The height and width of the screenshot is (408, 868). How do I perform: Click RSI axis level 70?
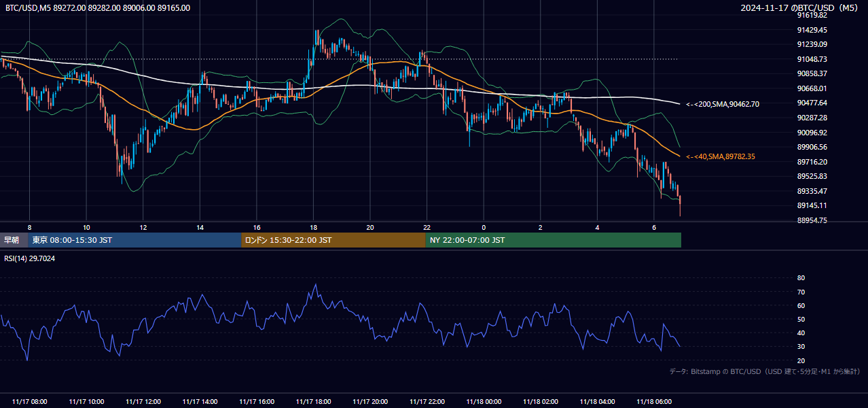click(801, 292)
